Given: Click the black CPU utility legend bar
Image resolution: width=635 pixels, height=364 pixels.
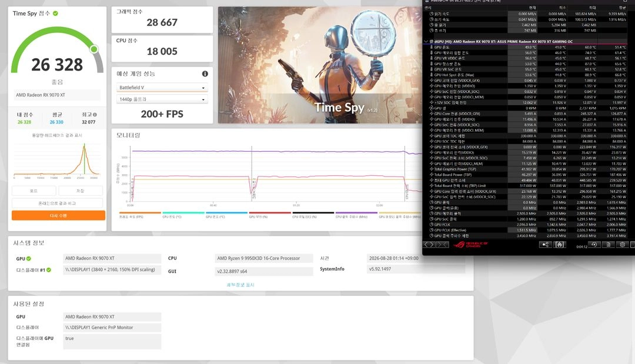Looking at the screenshot, I should [313, 212].
